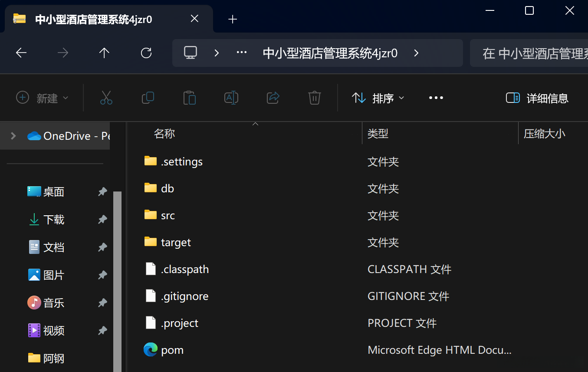Select the .project file name

[x=180, y=323]
